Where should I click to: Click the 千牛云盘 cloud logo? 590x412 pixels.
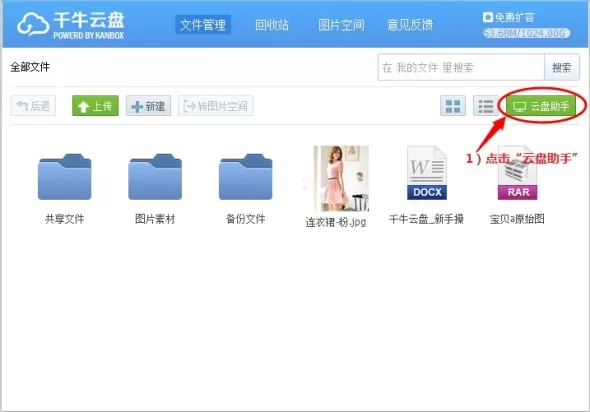[70, 25]
